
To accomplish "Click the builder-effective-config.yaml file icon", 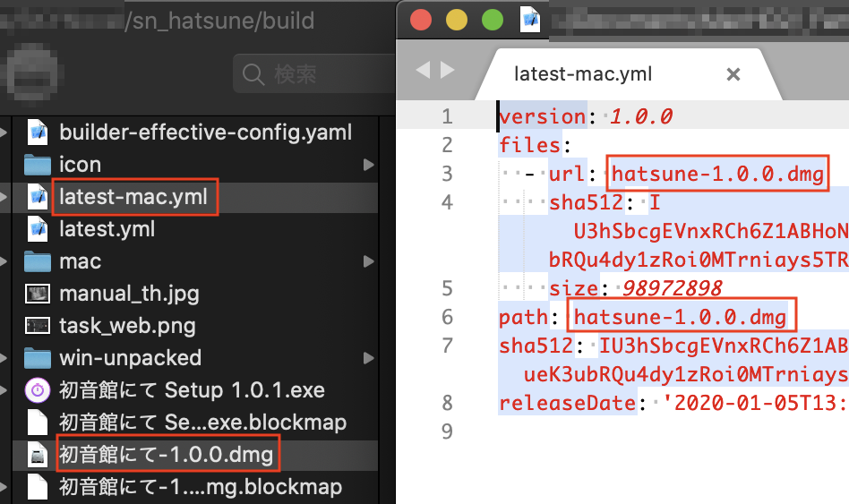I will pos(38,132).
